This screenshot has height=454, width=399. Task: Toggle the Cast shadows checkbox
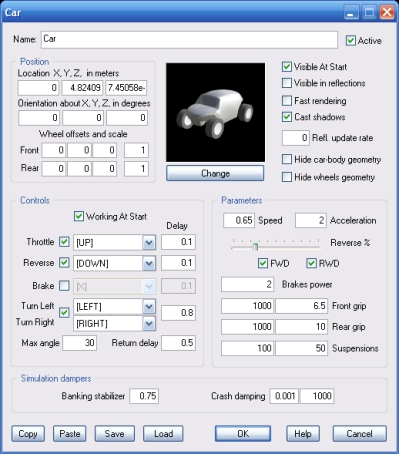pos(287,117)
